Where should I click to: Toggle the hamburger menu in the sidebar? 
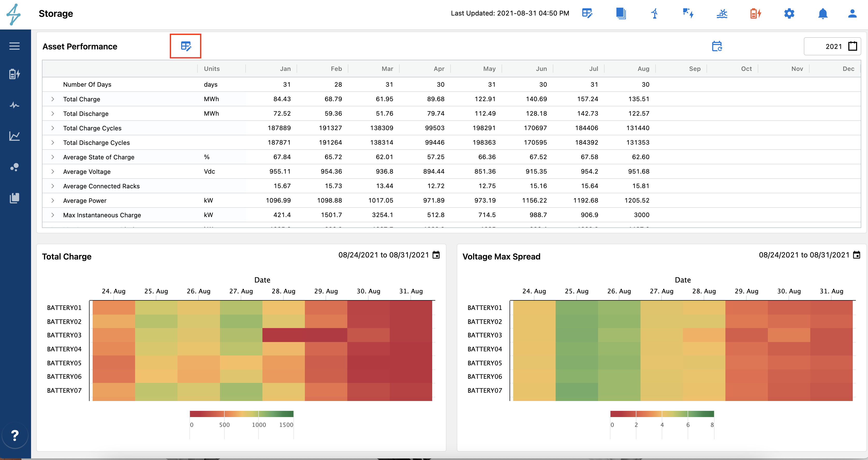tap(14, 46)
